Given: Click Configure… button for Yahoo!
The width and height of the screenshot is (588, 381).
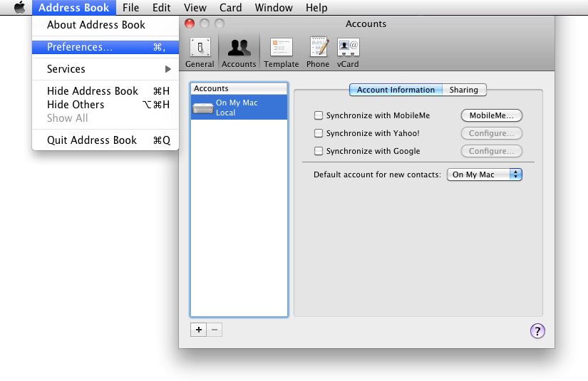Looking at the screenshot, I should (x=491, y=133).
